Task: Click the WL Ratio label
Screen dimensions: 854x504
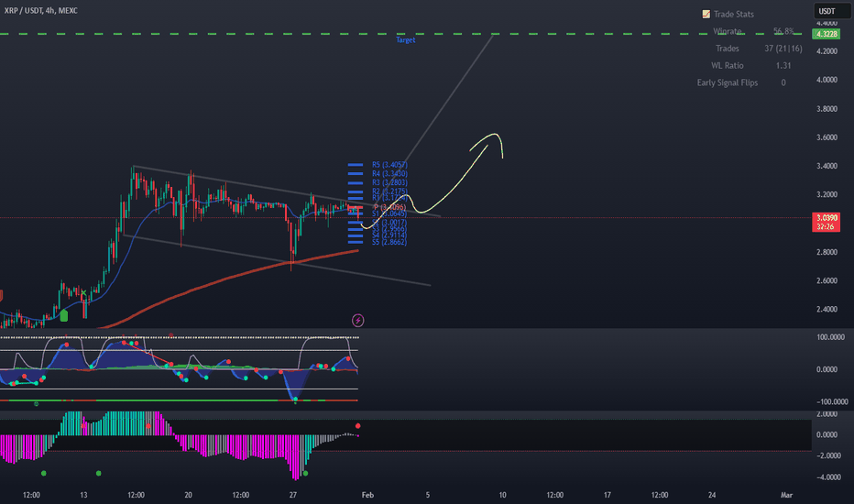Action: click(x=728, y=65)
